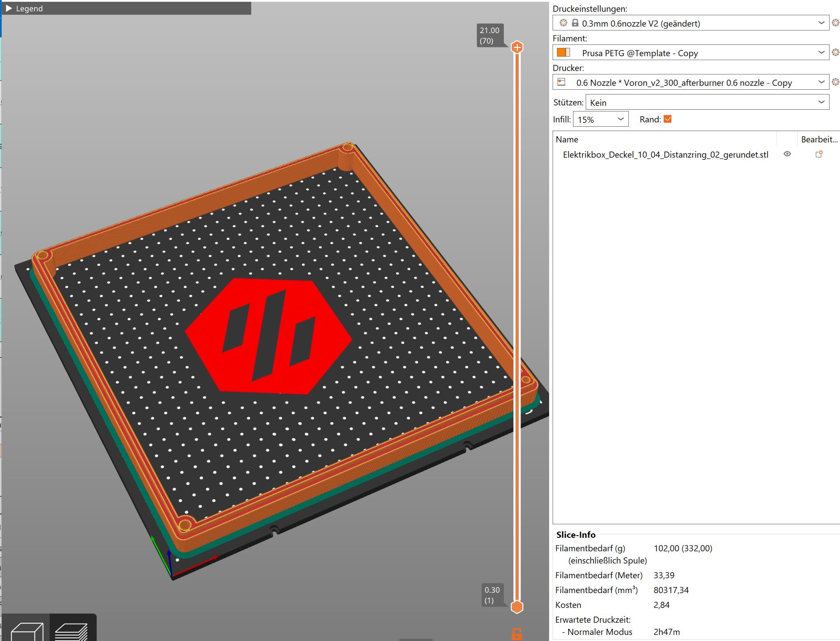Expand the Legend panel triangle
The image size is (840, 641).
pos(9,8)
